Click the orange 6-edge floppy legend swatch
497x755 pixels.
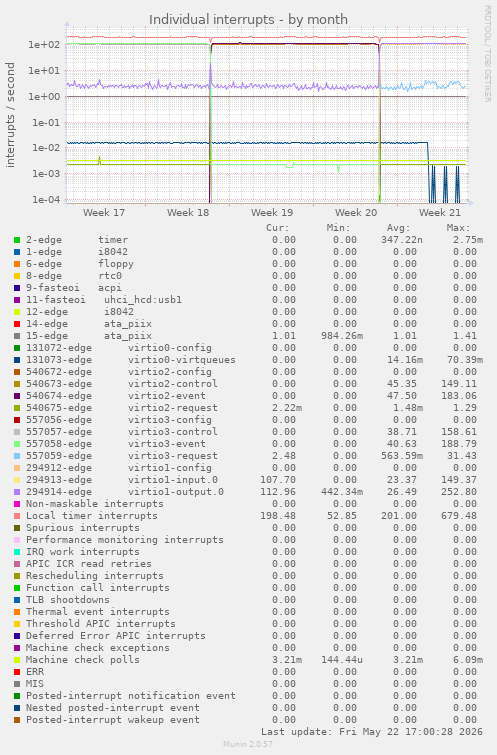pos(17,264)
